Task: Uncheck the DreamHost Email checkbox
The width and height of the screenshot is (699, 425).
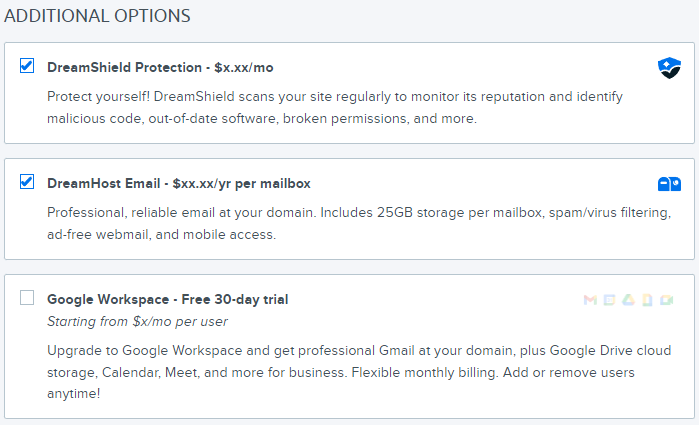Action: click(27, 182)
